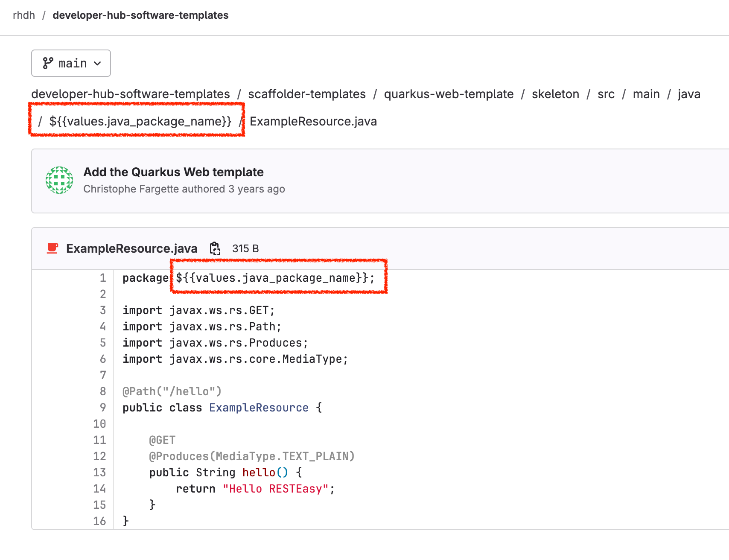Expand the branch dropdown via its chevron arrow
Image resolution: width=729 pixels, height=560 pixels.
(98, 63)
